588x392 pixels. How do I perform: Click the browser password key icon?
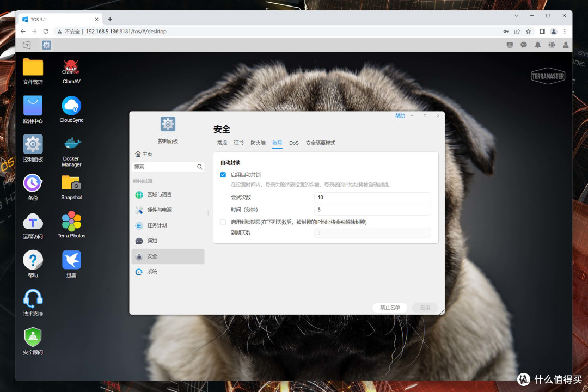pyautogui.click(x=506, y=32)
